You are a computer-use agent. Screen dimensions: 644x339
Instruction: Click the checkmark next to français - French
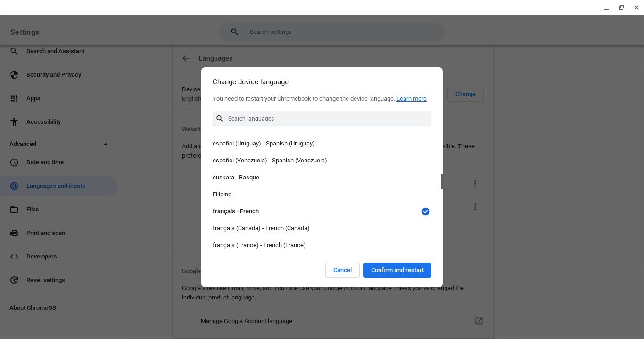point(426,211)
